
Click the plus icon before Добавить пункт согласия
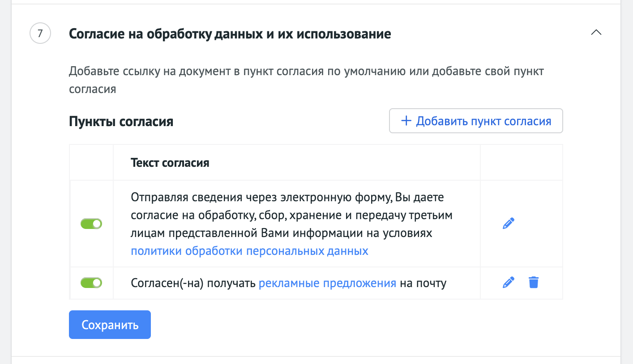coord(406,121)
